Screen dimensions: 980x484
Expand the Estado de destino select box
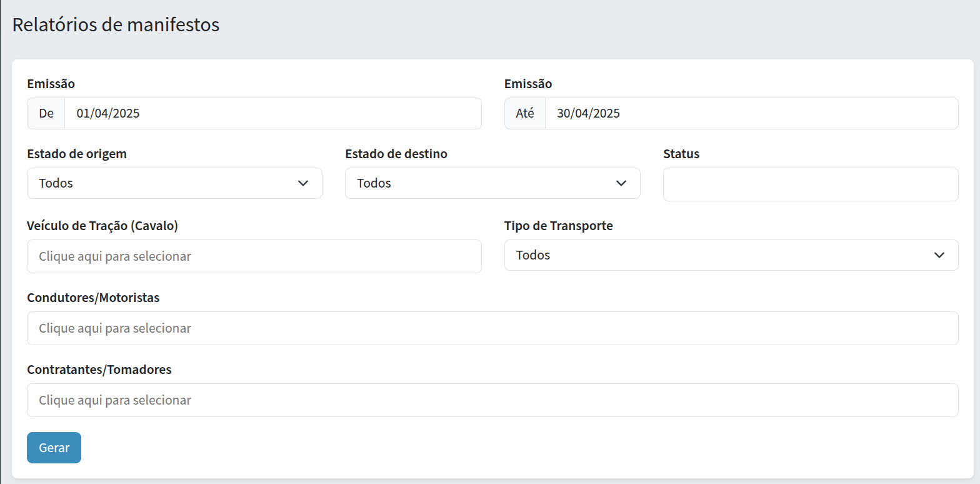[x=481, y=183]
